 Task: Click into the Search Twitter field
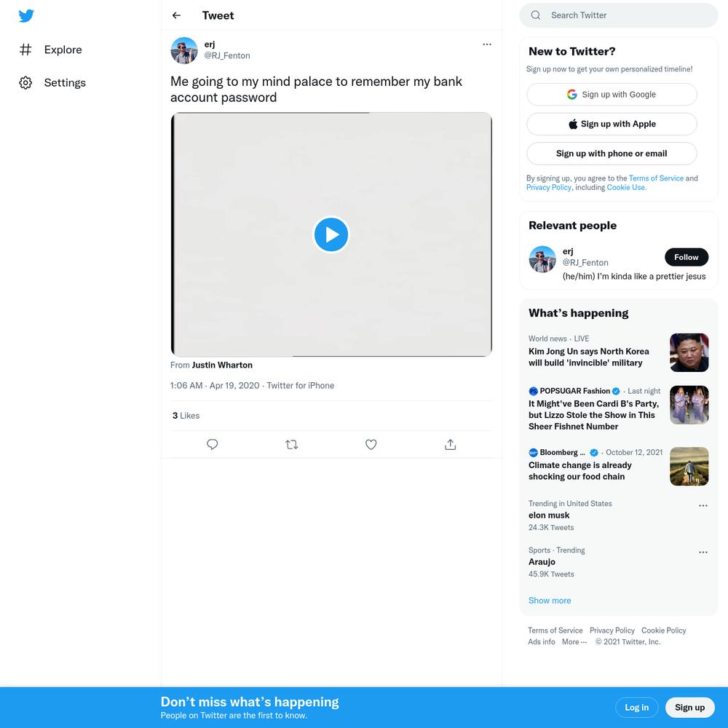click(x=618, y=15)
